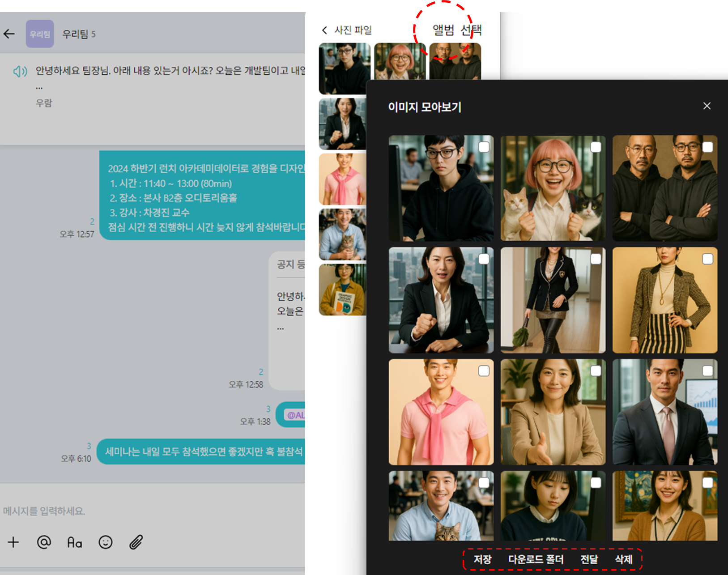Click the plus icon to add attachment
The height and width of the screenshot is (575, 728).
pos(13,542)
